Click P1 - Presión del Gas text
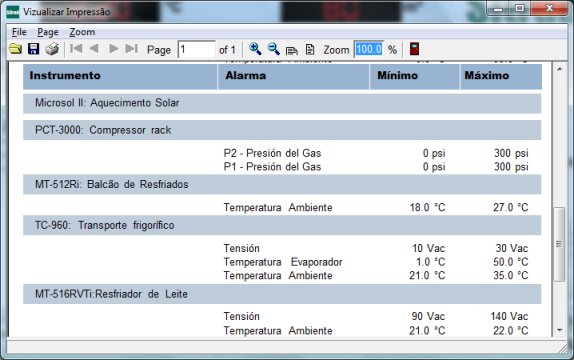Screen dimensions: 574x360 pos(272,167)
